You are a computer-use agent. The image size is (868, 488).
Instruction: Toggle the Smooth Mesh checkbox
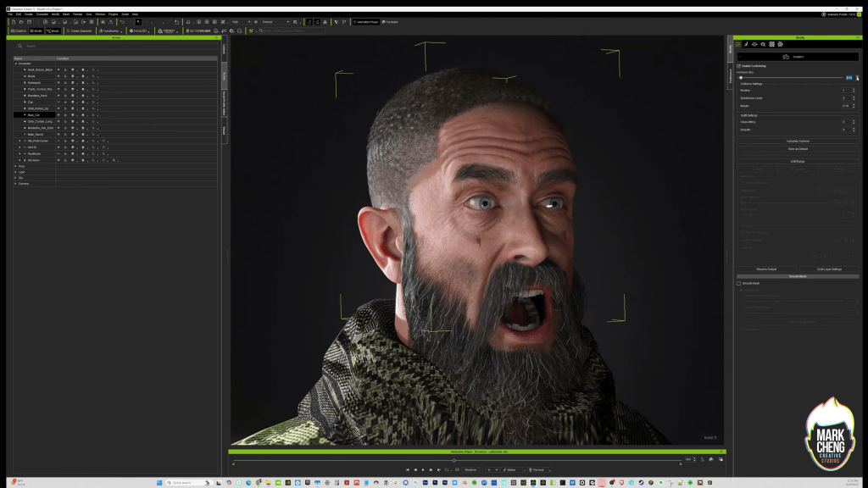coord(738,283)
